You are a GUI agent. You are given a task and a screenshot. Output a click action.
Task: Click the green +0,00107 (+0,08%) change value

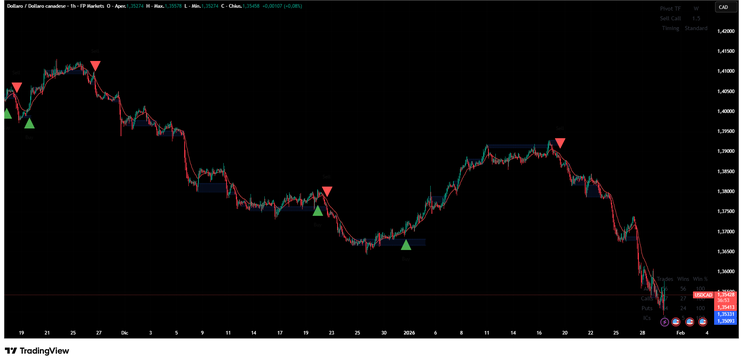(x=283, y=6)
